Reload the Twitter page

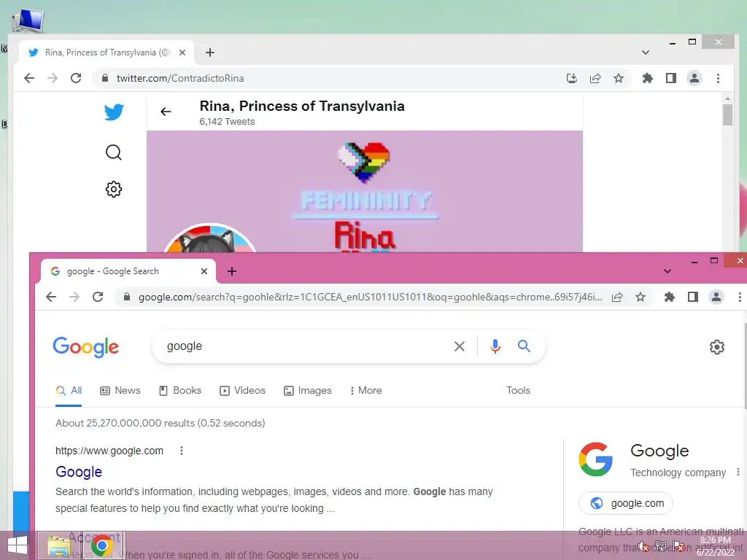click(x=76, y=78)
